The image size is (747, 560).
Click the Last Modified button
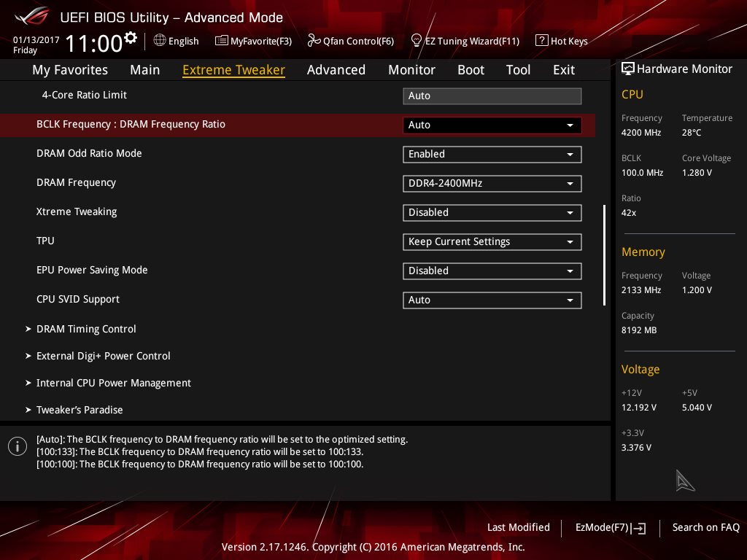519,528
